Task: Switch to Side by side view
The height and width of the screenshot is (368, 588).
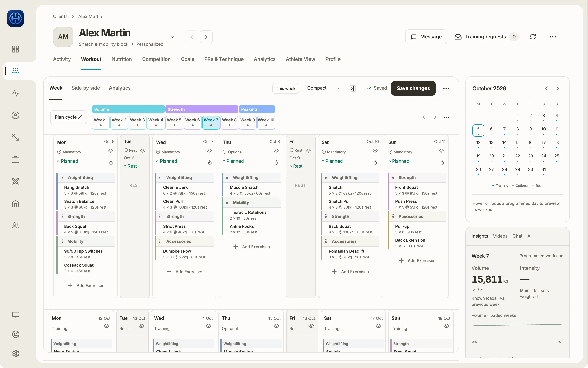Action: tap(86, 88)
